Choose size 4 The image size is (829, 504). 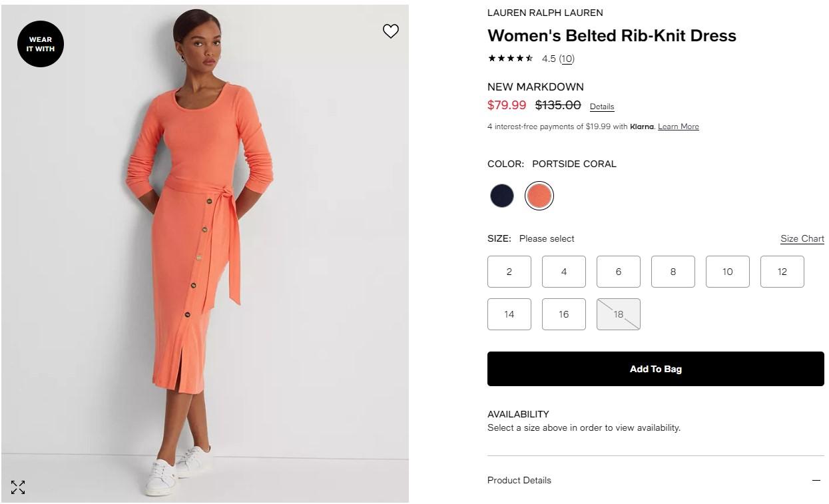564,272
